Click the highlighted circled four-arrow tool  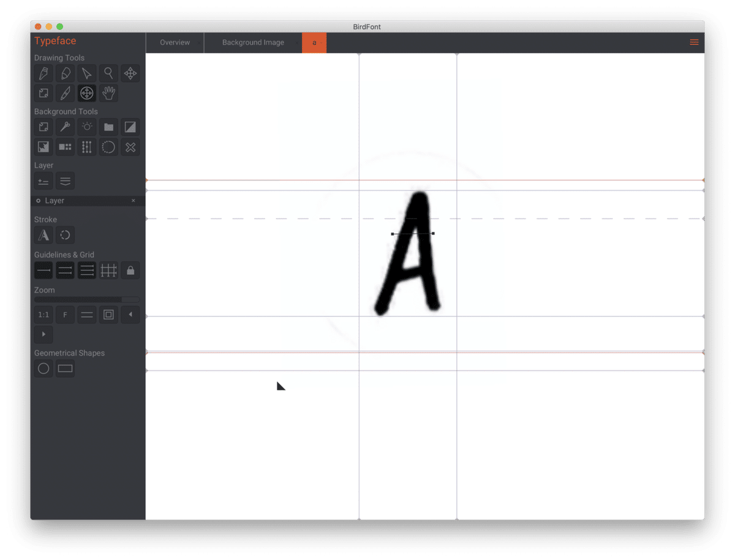coord(87,93)
